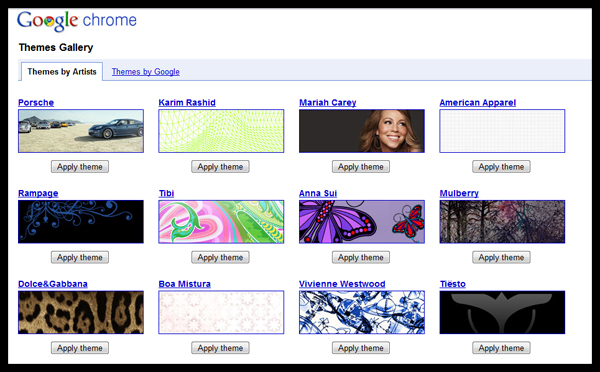
Task: Apply the Porsche theme
Action: (80, 166)
